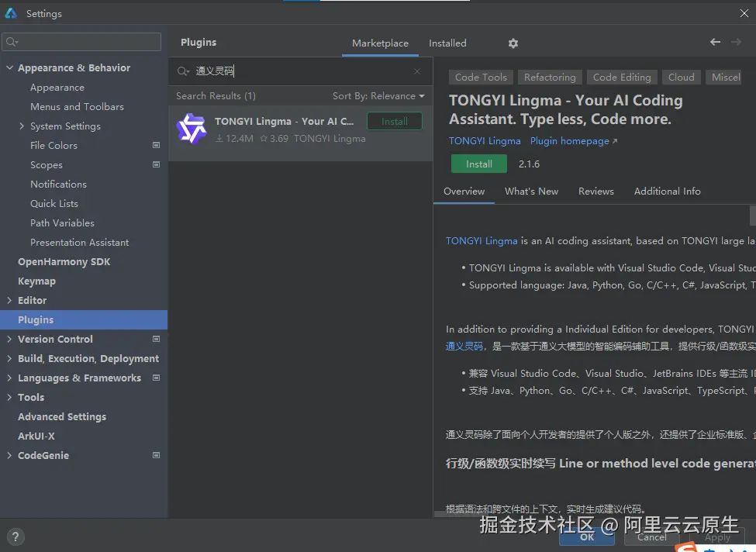Open Notifications settings
756x552 pixels.
58,185
